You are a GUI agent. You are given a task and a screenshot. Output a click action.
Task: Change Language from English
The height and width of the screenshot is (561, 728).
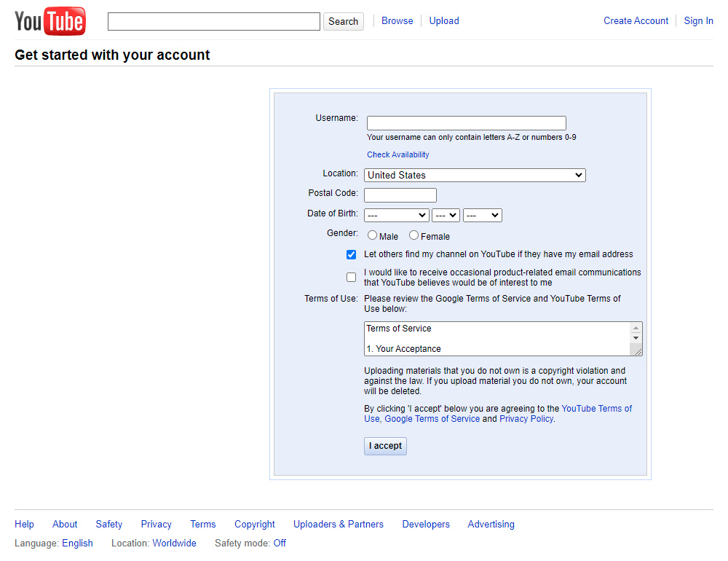tap(78, 543)
